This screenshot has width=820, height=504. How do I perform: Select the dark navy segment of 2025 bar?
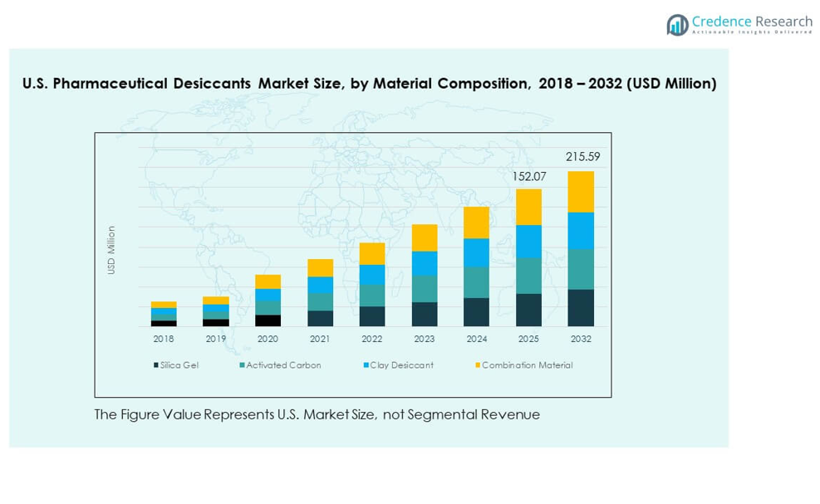coord(528,310)
